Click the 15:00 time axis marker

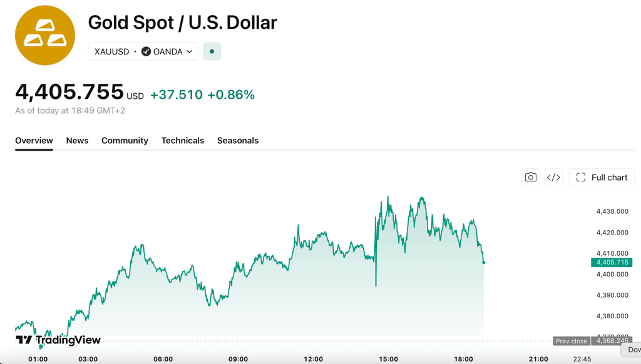click(x=388, y=359)
